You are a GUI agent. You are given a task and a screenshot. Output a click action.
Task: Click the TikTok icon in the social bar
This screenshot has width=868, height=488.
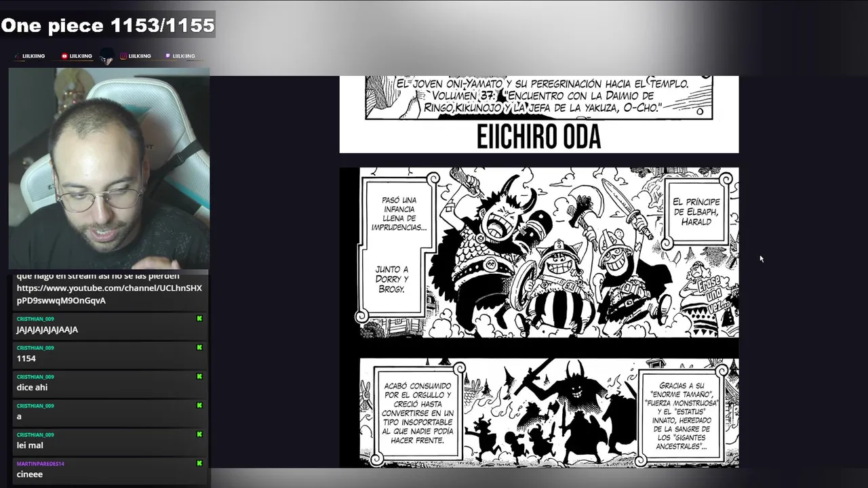click(x=17, y=56)
